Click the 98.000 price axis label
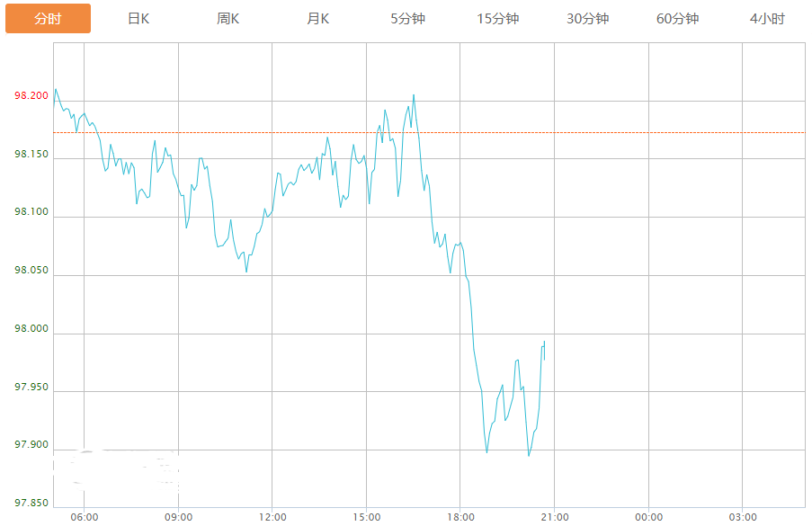 pyautogui.click(x=31, y=329)
